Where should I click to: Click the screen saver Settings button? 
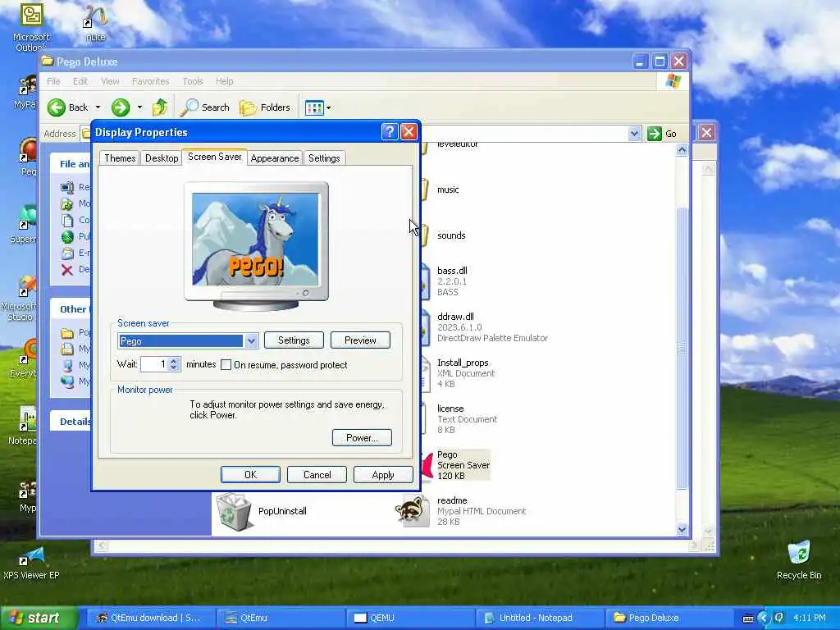pyautogui.click(x=294, y=340)
